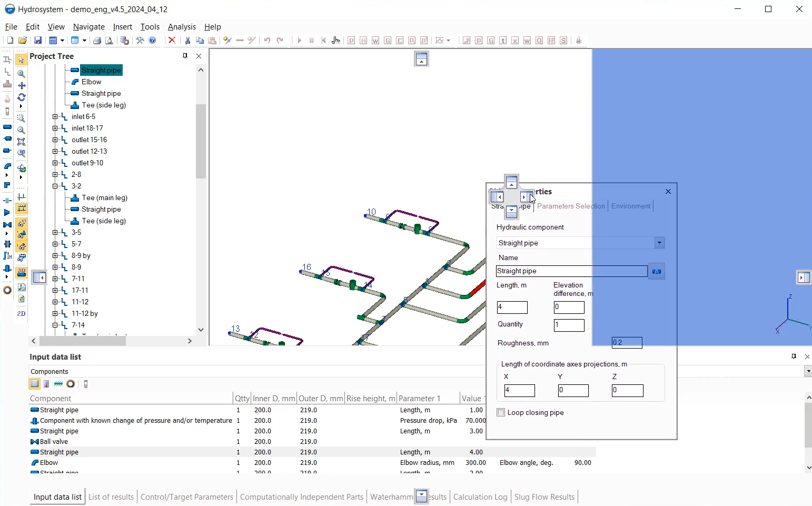
Task: Click the red Delete X icon
Action: click(172, 41)
